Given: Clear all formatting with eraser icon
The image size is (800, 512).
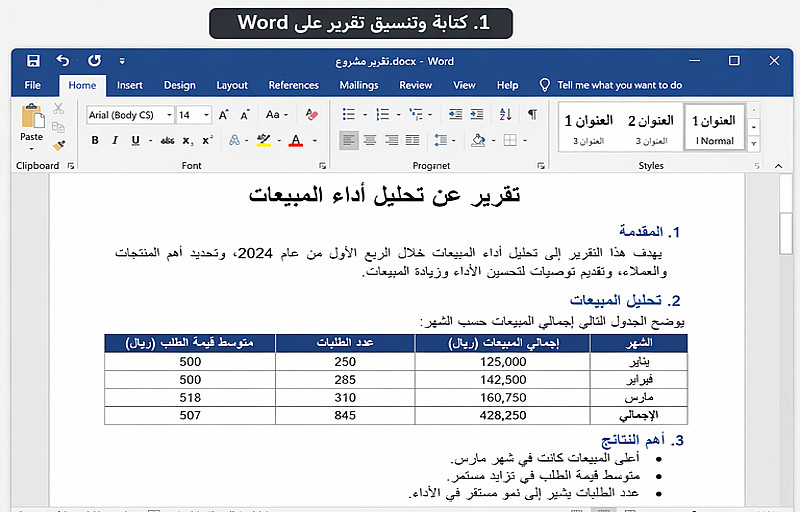Looking at the screenshot, I should tap(312, 115).
